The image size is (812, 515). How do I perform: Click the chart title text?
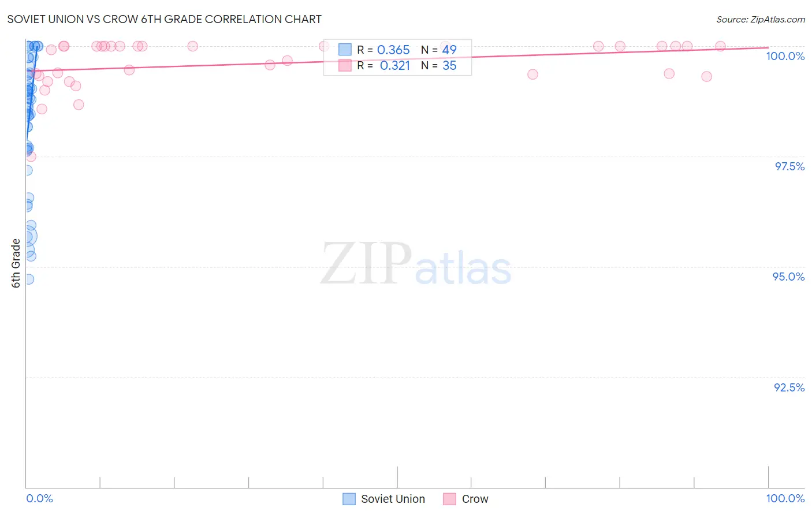pos(165,20)
